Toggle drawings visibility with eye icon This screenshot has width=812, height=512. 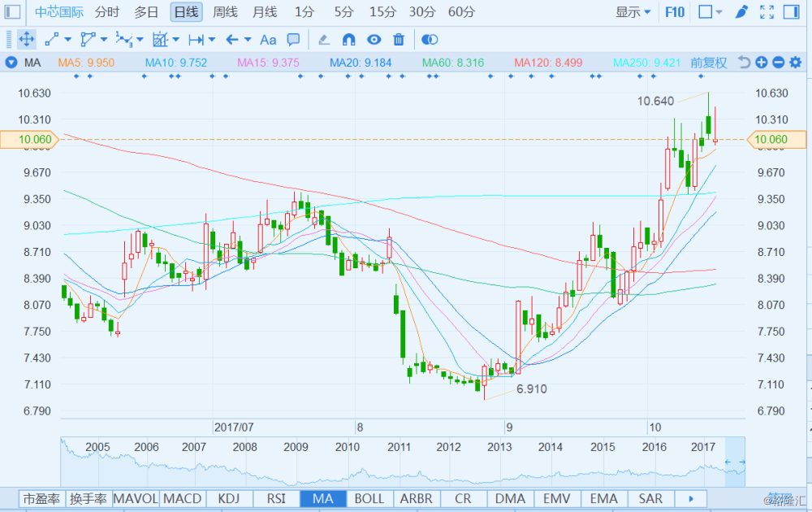(374, 40)
